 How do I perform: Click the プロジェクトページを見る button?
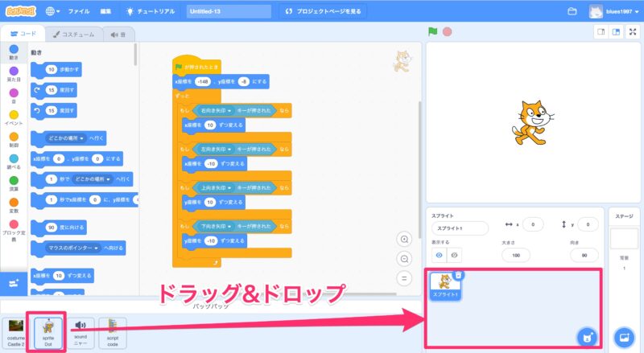(x=324, y=12)
